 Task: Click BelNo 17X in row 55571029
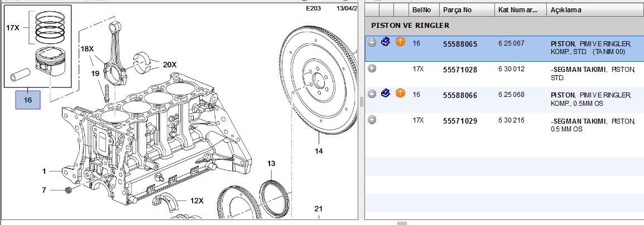pyautogui.click(x=418, y=120)
